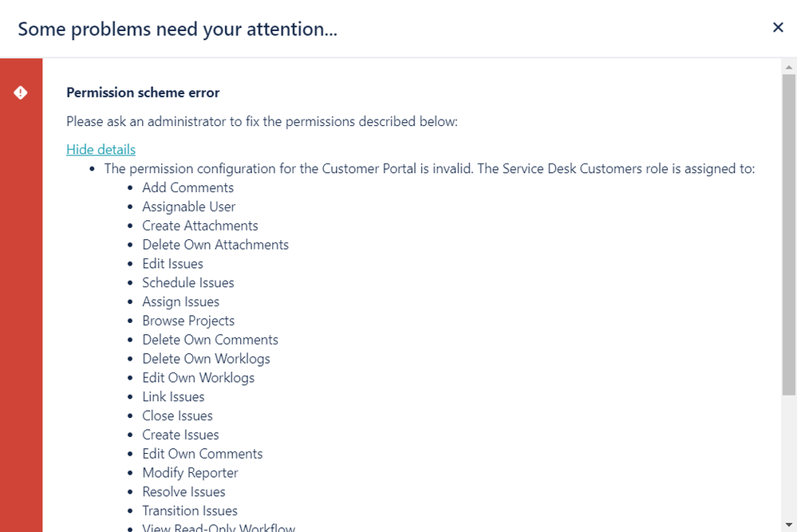Click the scrollbar up arrow
797x532 pixels.
point(789,67)
